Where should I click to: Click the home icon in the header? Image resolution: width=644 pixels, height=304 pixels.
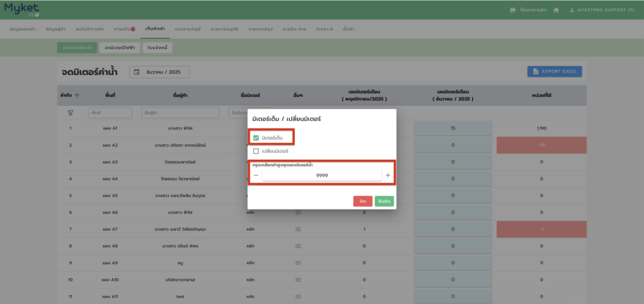point(556,10)
